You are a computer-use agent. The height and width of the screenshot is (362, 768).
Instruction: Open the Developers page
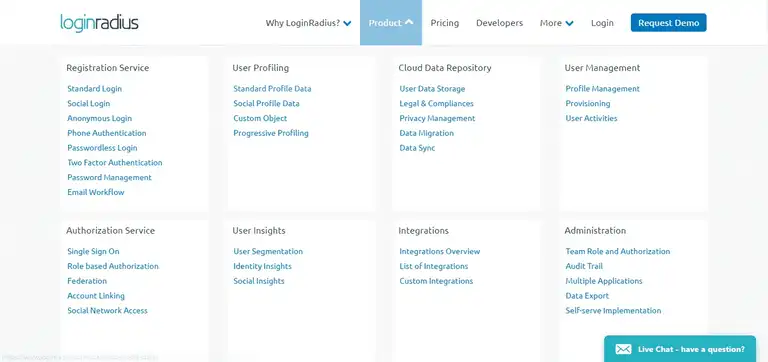[500, 23]
